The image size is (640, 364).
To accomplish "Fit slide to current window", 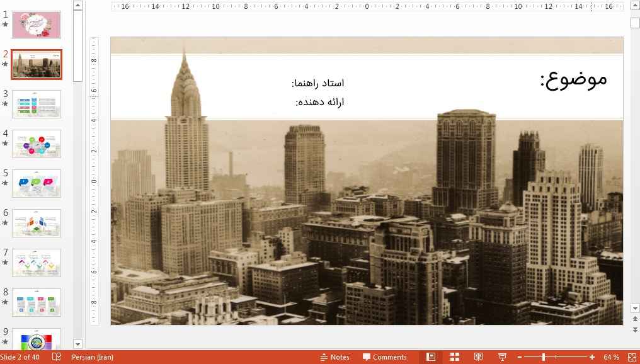I will (x=632, y=357).
